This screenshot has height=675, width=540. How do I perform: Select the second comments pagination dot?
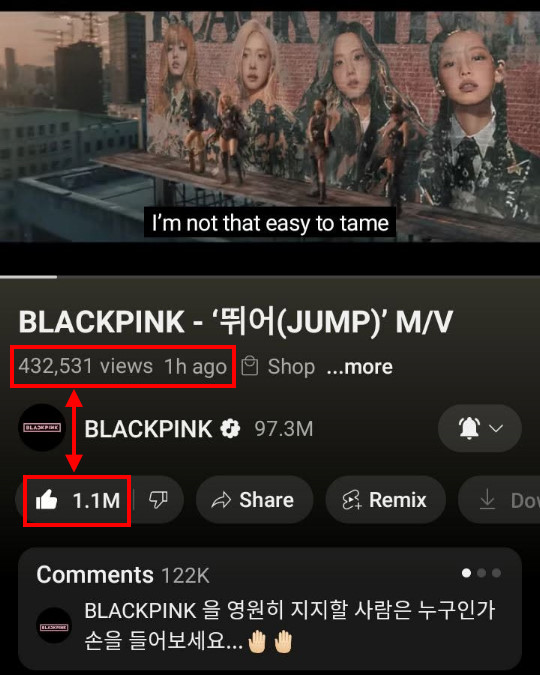click(482, 573)
